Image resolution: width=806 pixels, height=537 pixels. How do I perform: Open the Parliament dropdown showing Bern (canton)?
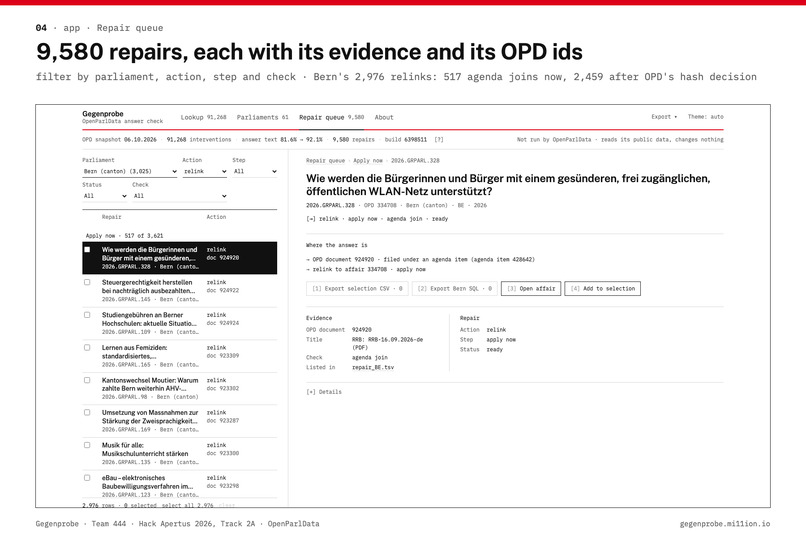130,171
